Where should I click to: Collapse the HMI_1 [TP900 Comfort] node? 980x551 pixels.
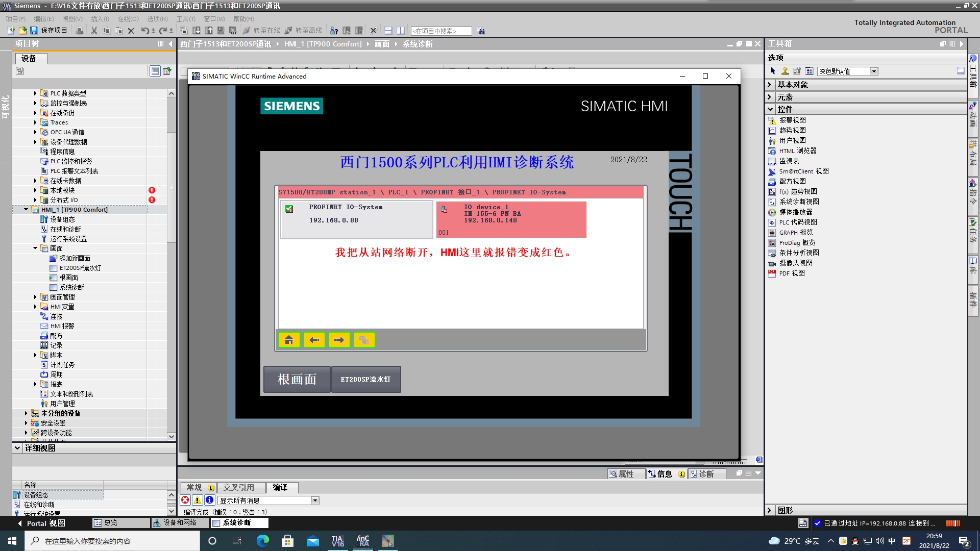tap(26, 210)
